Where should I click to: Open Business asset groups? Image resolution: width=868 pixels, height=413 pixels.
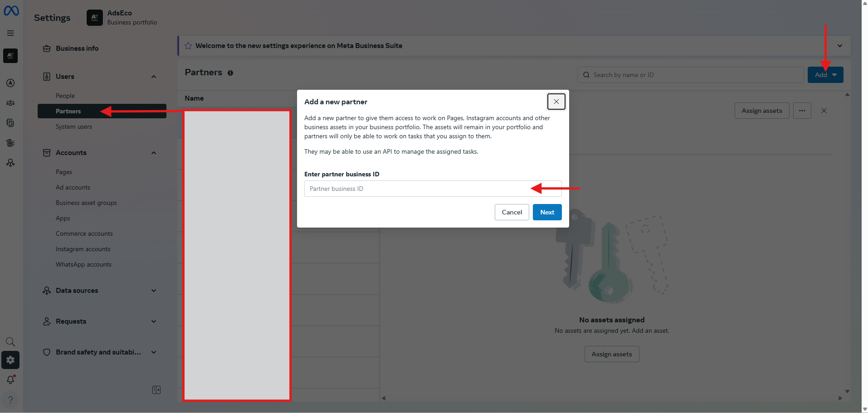click(x=86, y=203)
